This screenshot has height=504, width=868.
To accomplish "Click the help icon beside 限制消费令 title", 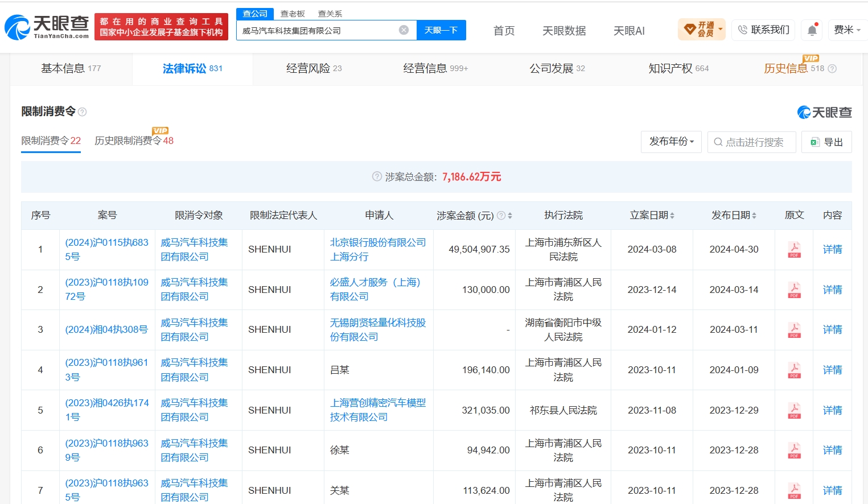I will click(83, 112).
